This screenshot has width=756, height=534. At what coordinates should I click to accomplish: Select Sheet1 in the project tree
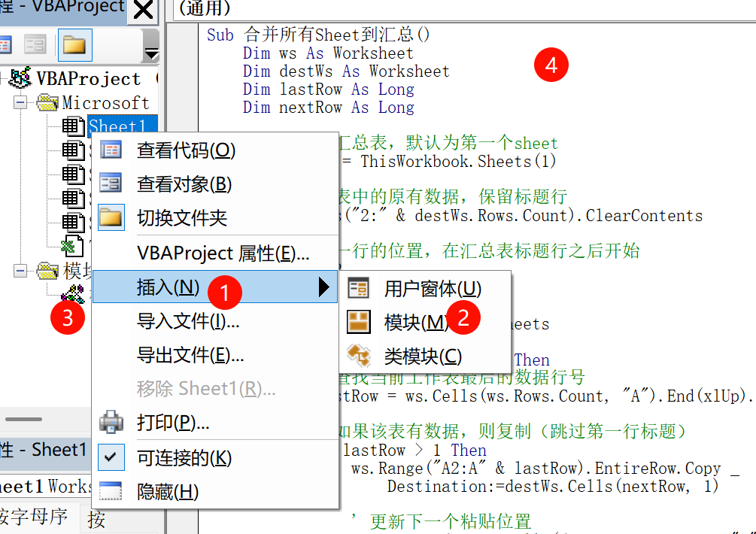[x=122, y=126]
